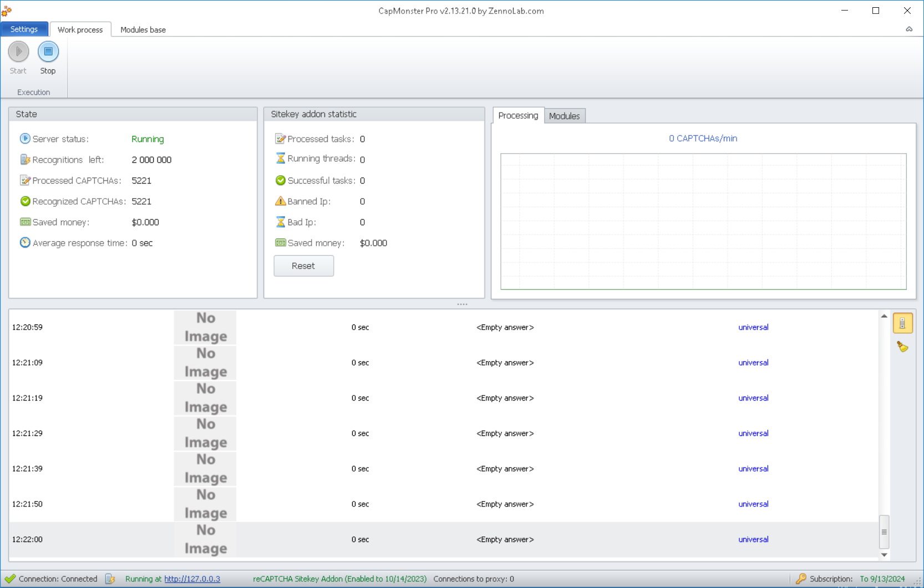Click the Connection status checkmark icon
This screenshot has width=924, height=588.
[10, 579]
